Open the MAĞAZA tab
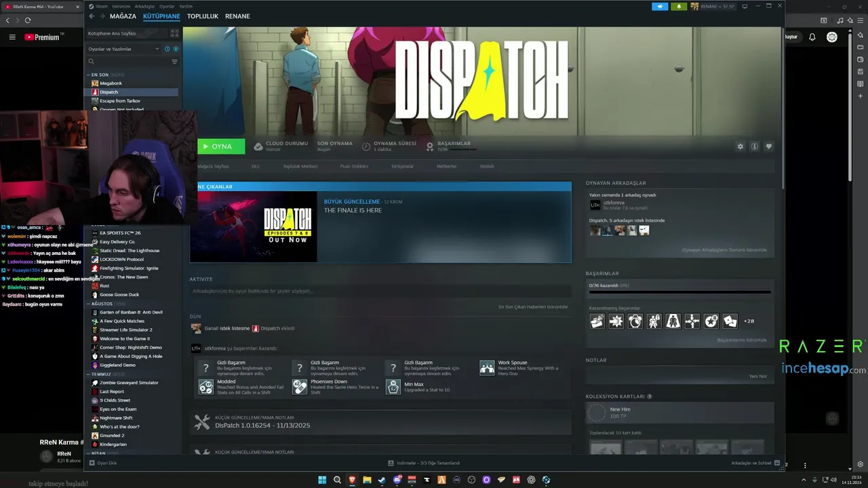Screen dimensions: 868x488 [123, 16]
